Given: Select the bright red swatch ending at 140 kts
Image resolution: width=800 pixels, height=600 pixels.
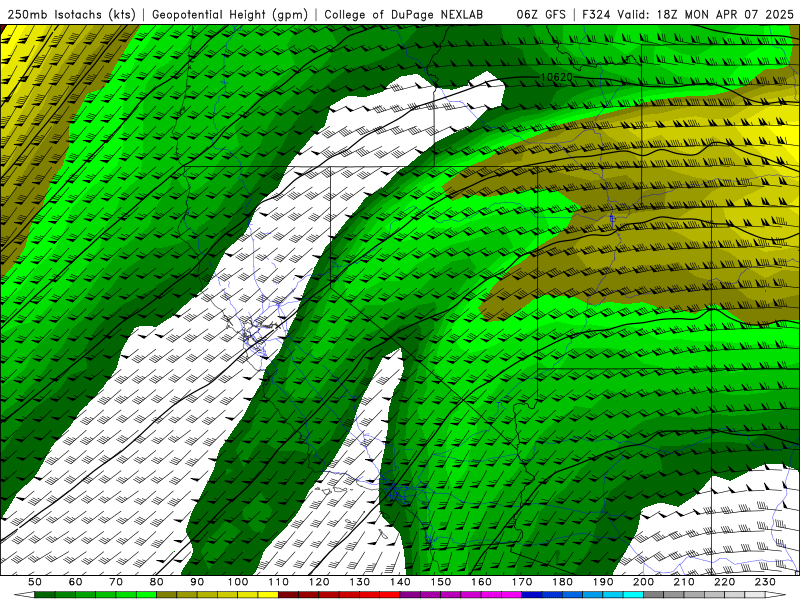Looking at the screenshot, I should point(389,595).
